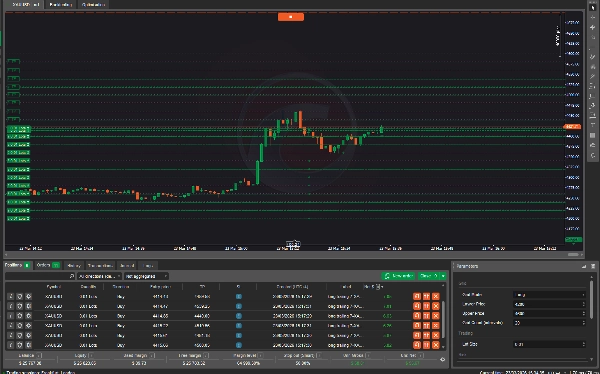Screen dimensions: 600x374
Task: Click orange current price label on price axis
Action: click(x=572, y=127)
